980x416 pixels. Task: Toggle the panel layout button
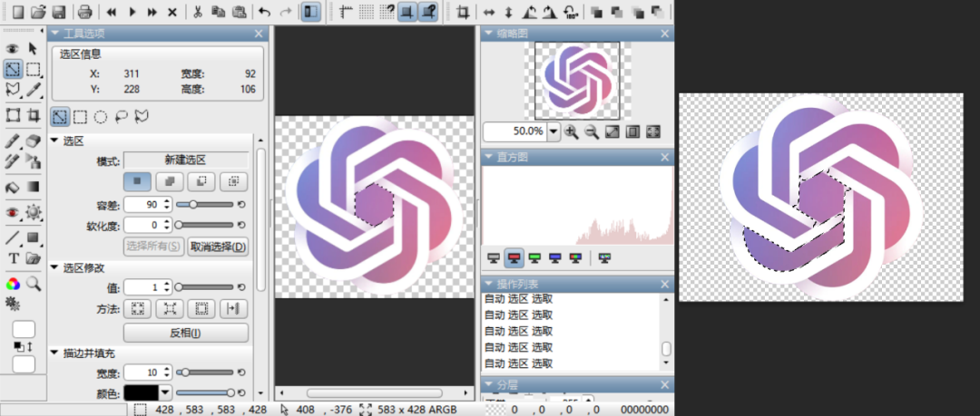point(310,11)
